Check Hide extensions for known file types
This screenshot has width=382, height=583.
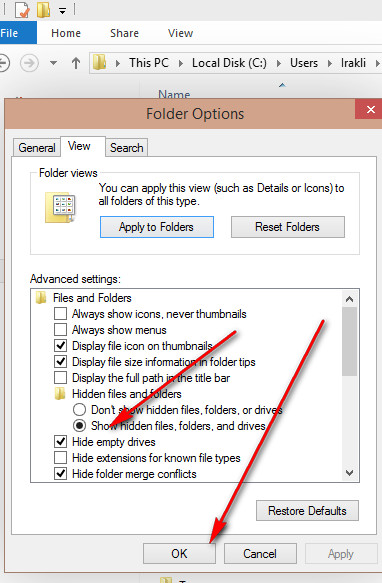point(60,458)
